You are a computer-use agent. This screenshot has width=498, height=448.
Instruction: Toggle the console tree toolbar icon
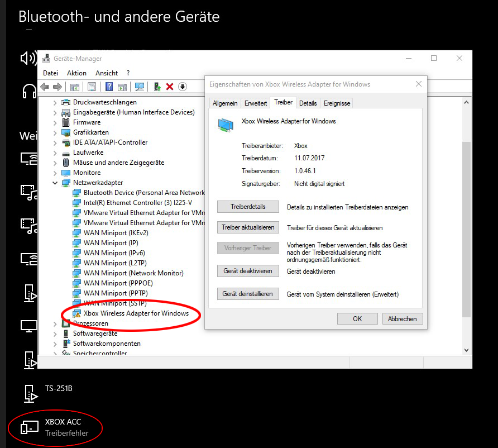(75, 87)
